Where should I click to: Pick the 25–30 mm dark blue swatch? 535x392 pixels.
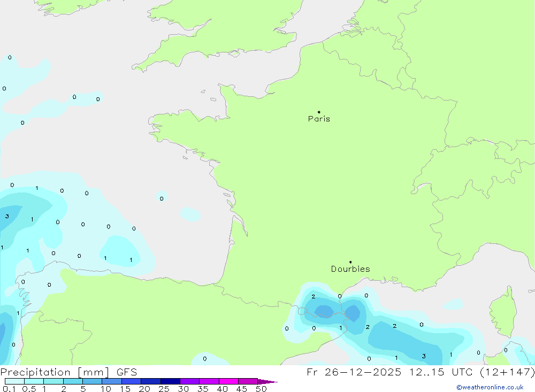tap(170, 381)
